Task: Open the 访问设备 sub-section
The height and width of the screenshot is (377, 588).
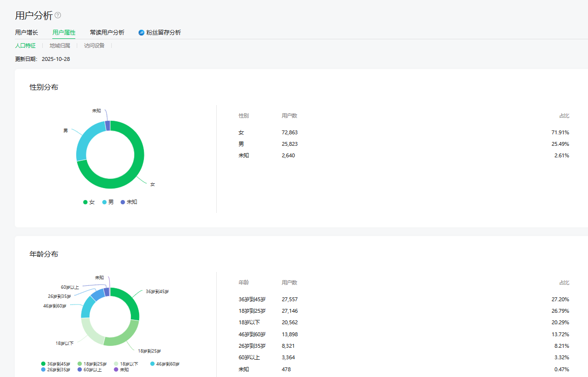Action: tap(94, 46)
